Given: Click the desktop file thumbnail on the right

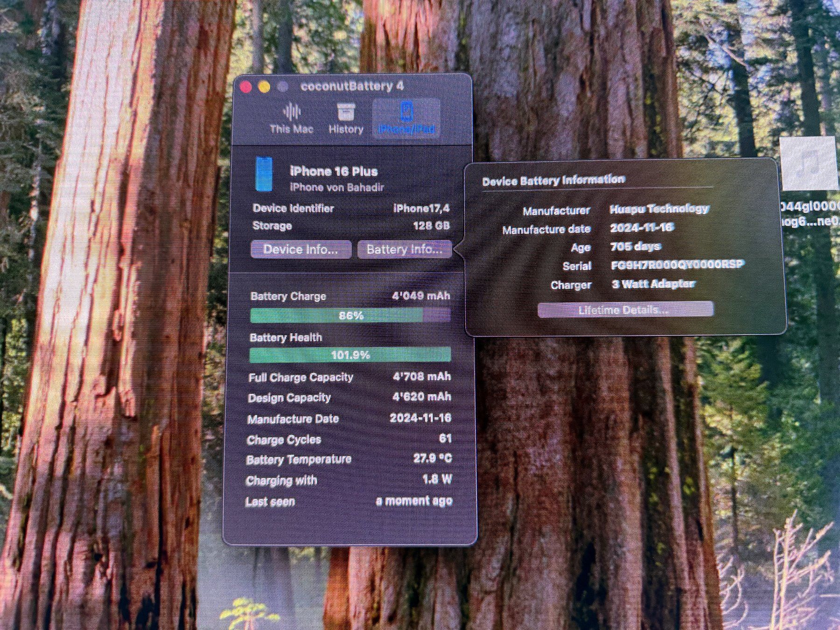Looking at the screenshot, I should pos(809,163).
